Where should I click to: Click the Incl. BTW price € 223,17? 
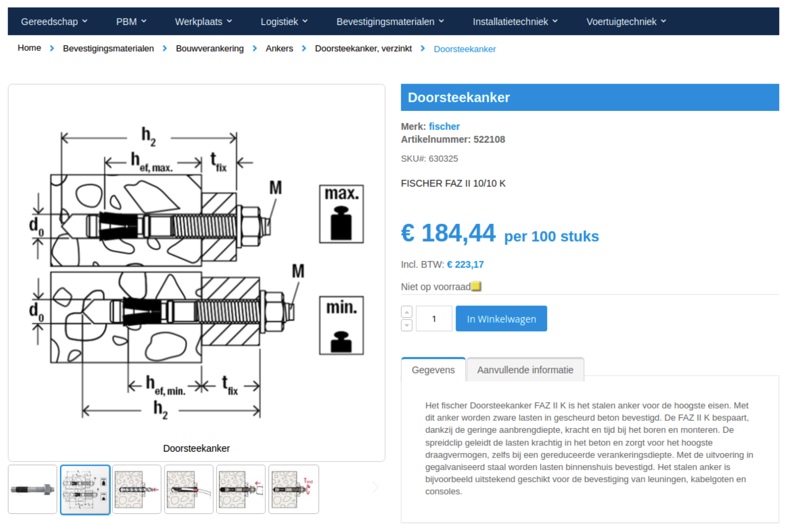pyautogui.click(x=465, y=264)
